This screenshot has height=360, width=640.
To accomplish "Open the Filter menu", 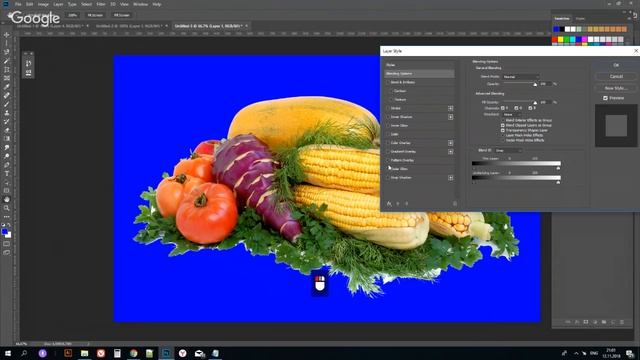I will pyautogui.click(x=101, y=4).
